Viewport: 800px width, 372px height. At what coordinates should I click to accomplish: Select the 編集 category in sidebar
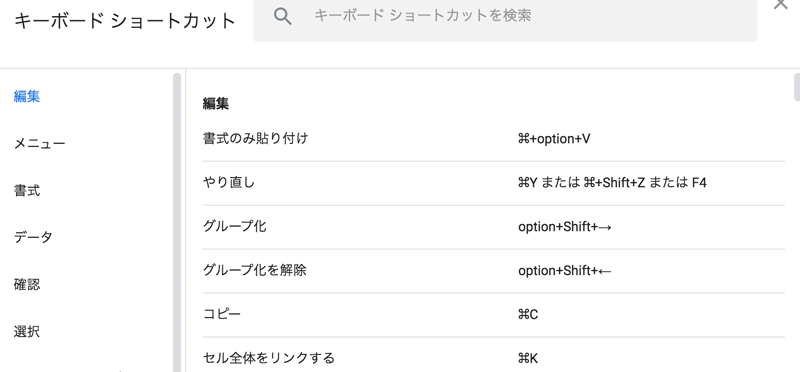27,96
